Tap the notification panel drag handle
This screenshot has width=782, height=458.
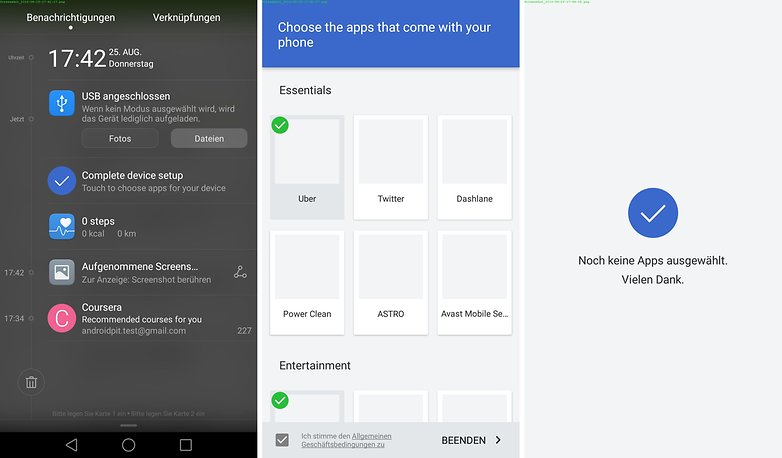tap(129, 426)
